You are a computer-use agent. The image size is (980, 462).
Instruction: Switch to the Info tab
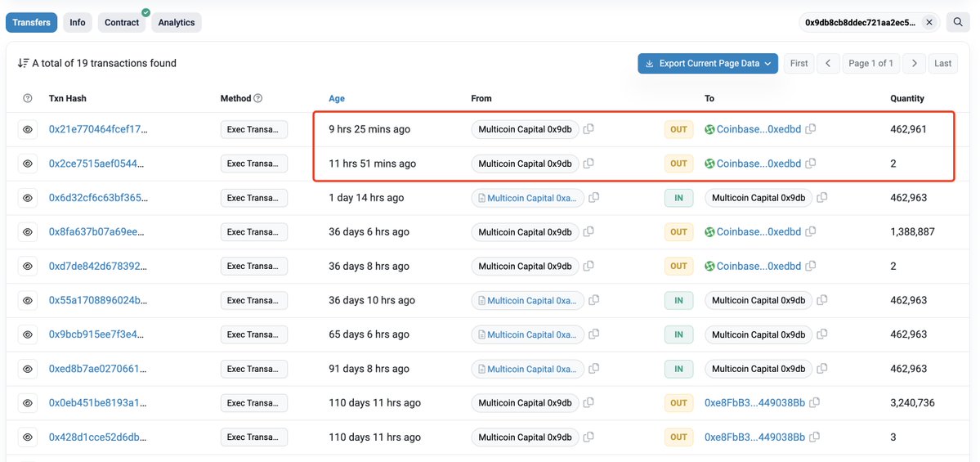[x=78, y=23]
